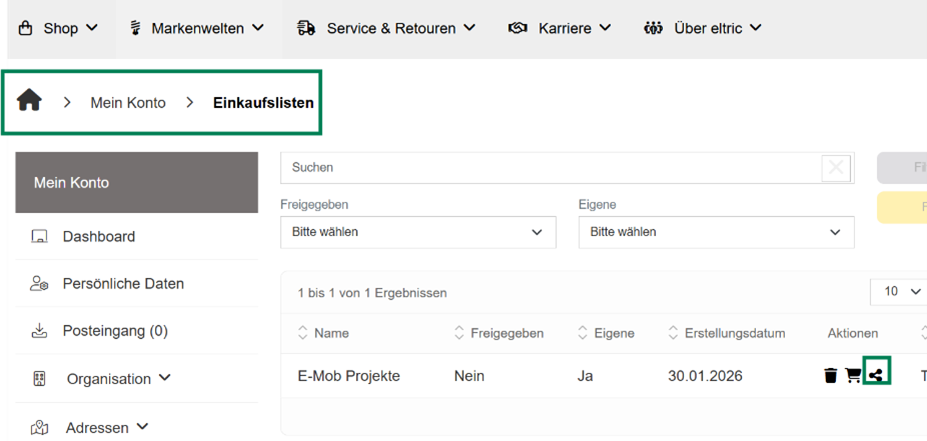Go to home via house breadcrumb icon
927x441 pixels.
[x=29, y=100]
